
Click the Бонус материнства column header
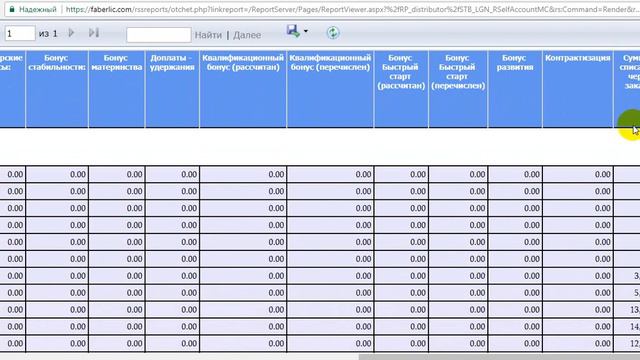(117, 89)
